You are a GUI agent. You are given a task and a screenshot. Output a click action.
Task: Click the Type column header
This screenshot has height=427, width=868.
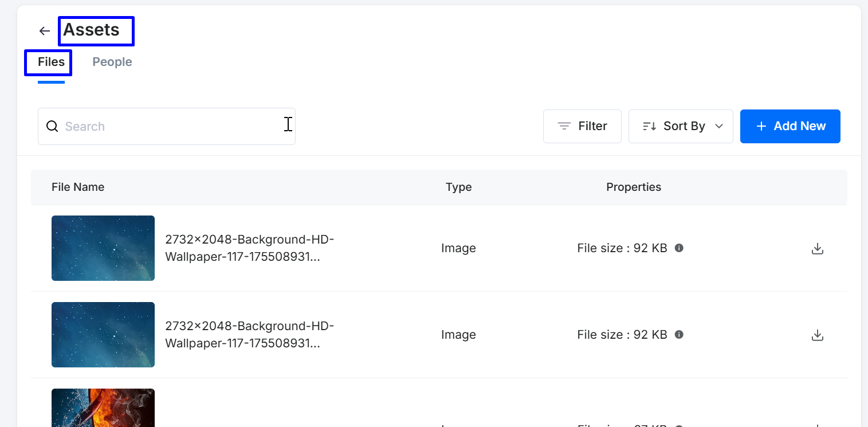458,187
